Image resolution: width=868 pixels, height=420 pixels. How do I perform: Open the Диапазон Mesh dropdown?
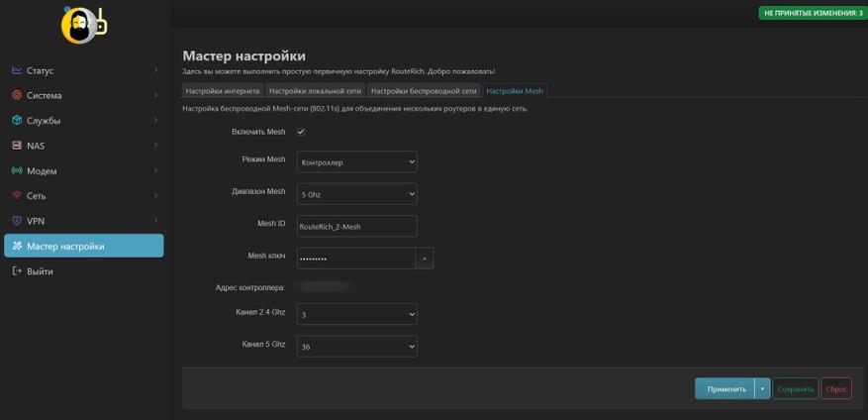[x=357, y=194]
